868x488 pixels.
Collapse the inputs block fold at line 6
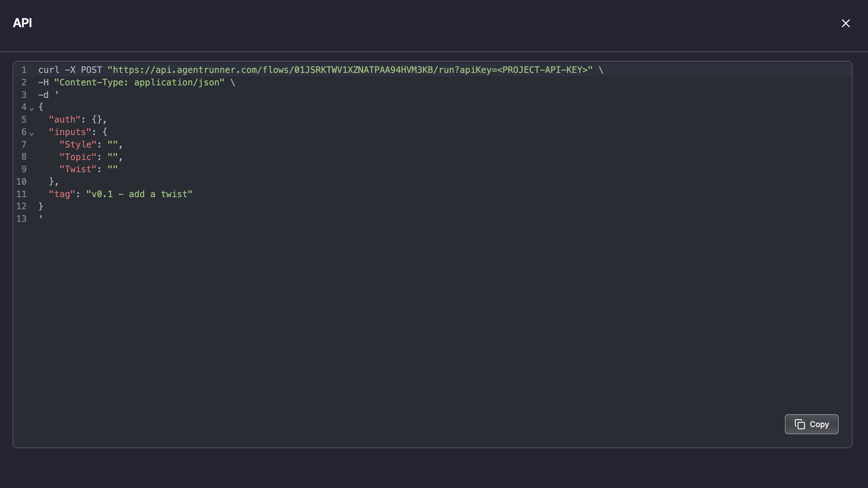click(x=32, y=134)
